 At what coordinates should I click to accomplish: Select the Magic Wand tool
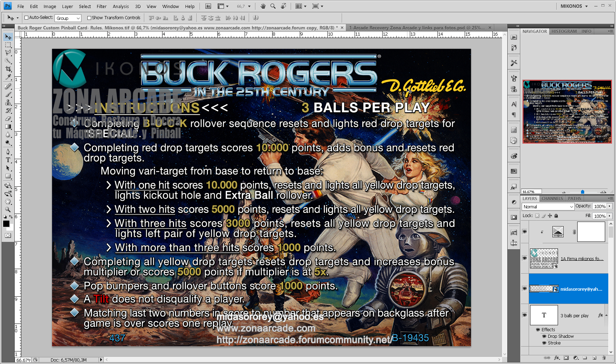(x=8, y=61)
